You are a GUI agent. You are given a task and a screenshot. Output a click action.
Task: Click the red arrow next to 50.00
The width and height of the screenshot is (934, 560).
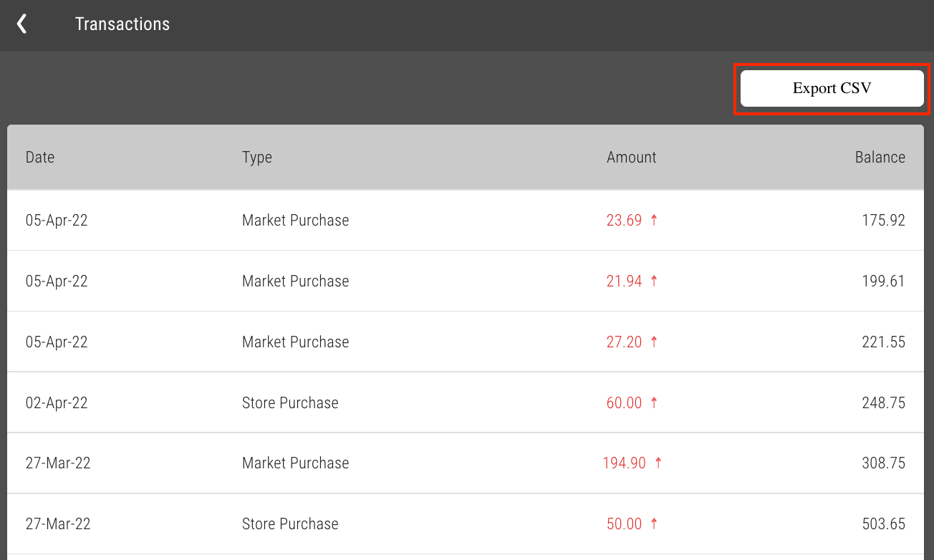654,524
